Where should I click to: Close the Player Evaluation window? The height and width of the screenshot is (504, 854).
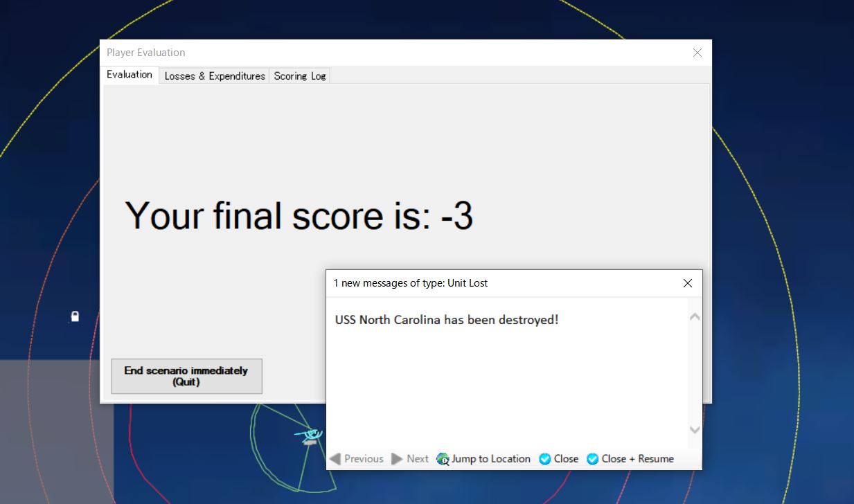tap(697, 53)
